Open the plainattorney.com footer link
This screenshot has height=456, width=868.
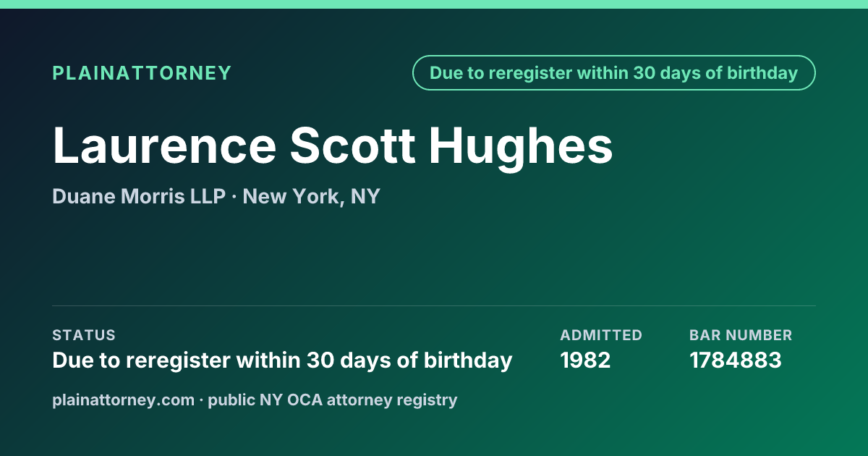(x=123, y=400)
